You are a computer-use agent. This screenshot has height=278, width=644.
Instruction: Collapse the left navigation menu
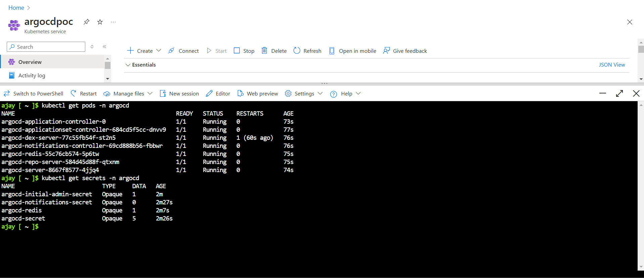[x=104, y=47]
